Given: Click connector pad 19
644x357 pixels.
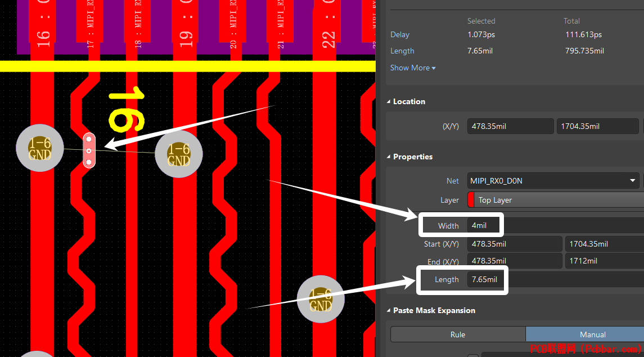Looking at the screenshot, I should [x=185, y=21].
